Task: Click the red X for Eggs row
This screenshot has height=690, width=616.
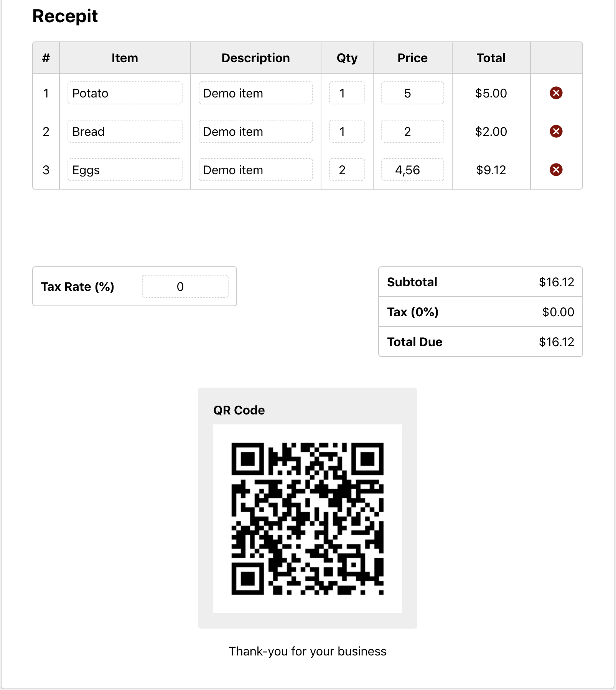Action: click(556, 170)
